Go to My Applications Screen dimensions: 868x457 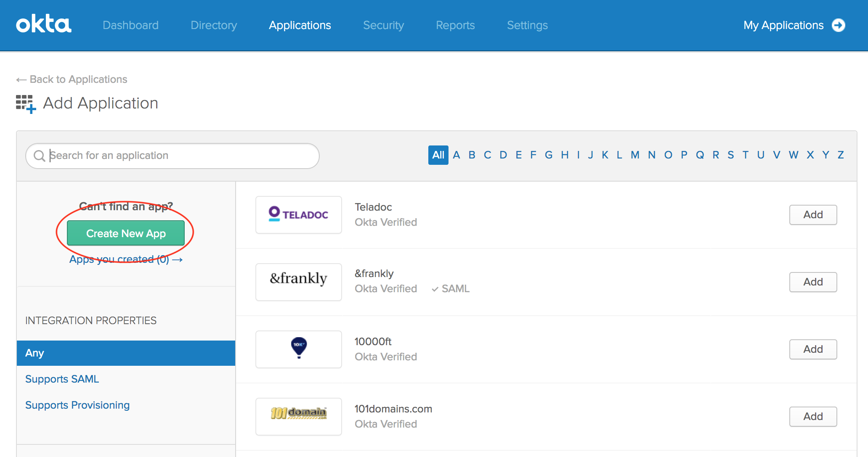coord(783,25)
